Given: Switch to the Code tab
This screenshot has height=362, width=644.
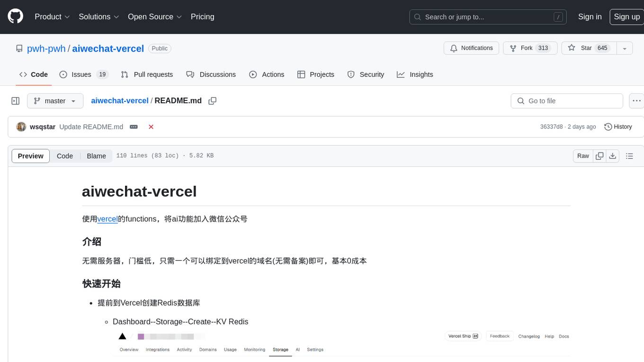Looking at the screenshot, I should click(x=33, y=74).
